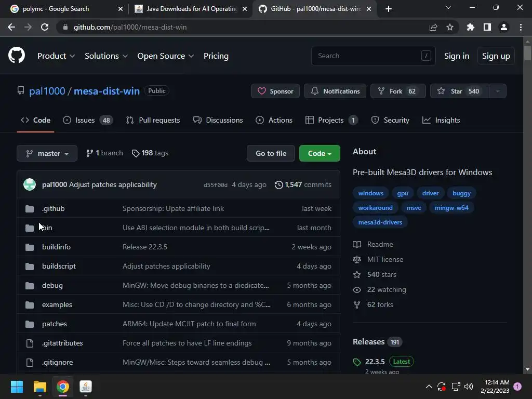
Task: Open the Insights tab
Action: [x=441, y=120]
